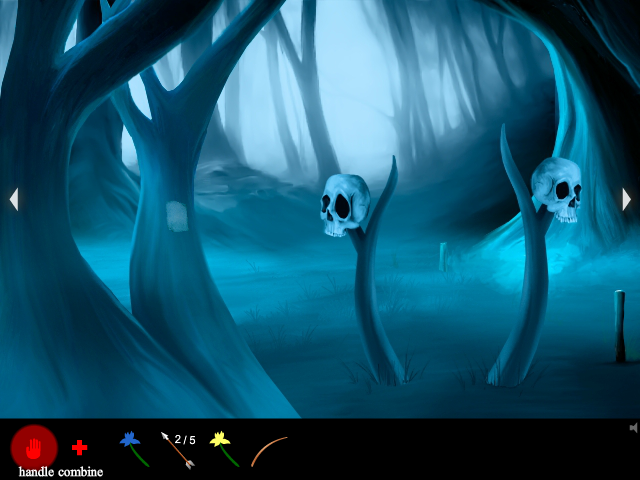Viewport: 640px width, 480px height.
Task: Select the red hand handle mode
Action: 34,447
